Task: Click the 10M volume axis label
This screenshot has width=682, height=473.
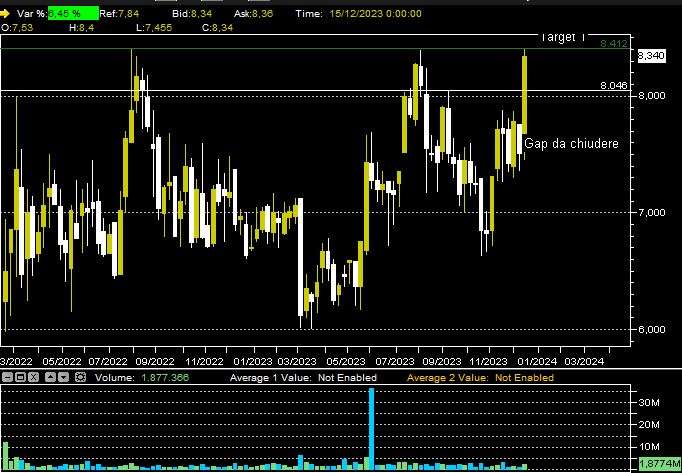Action: pos(649,447)
